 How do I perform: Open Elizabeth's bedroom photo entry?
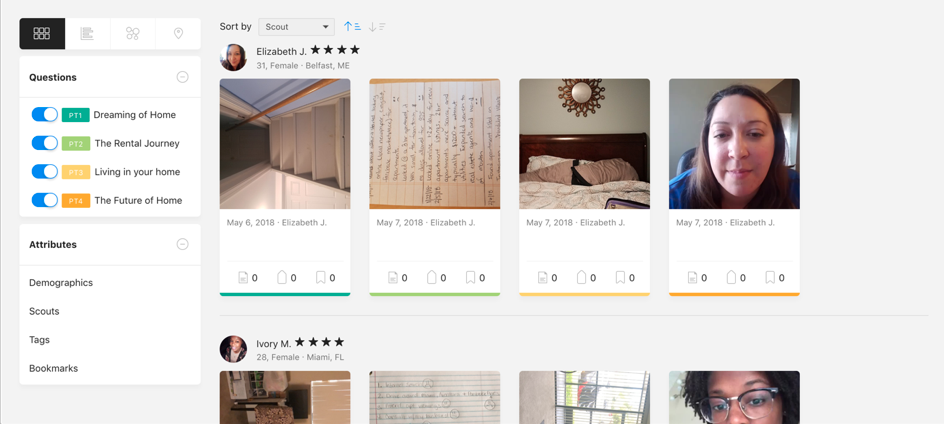point(585,144)
